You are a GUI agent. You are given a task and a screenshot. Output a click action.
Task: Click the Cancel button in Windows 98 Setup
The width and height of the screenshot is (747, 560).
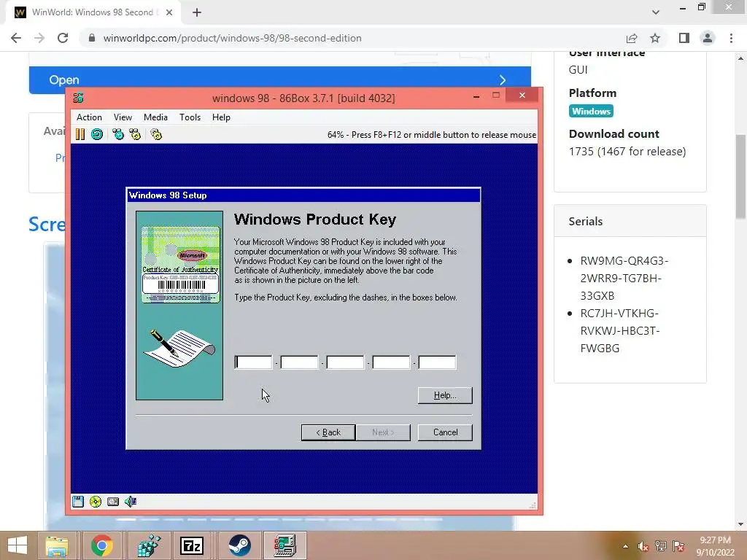click(x=445, y=432)
